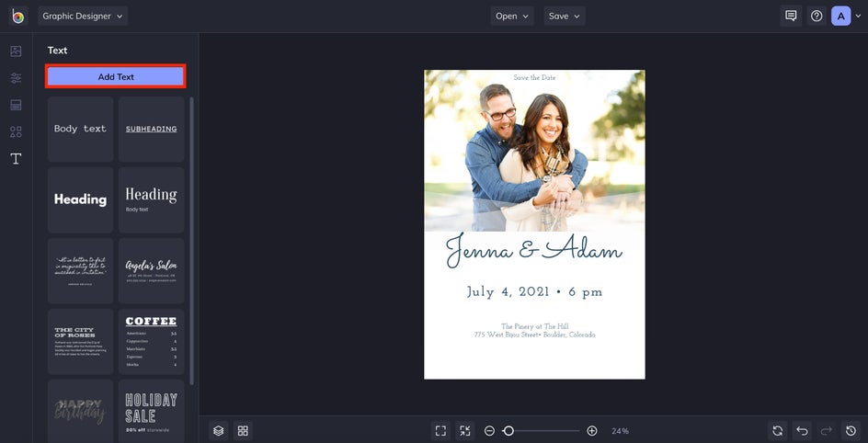The image size is (868, 443).
Task: Choose the serif Heading with Body text preset
Action: click(151, 199)
